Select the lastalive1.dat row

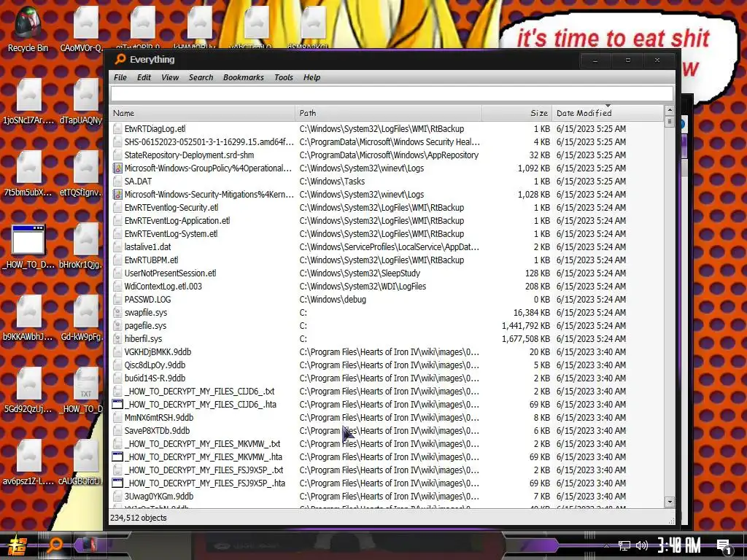[x=386, y=246]
